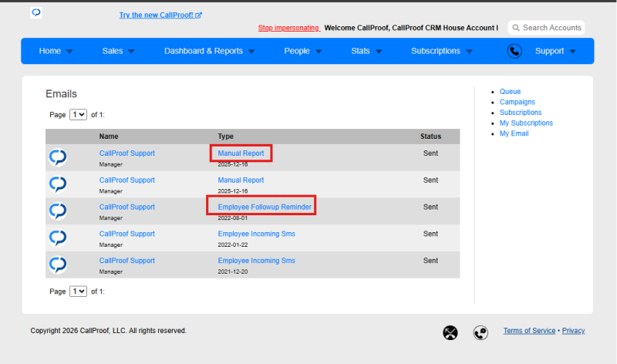
Task: Open the first Manual Report email
Action: point(241,153)
